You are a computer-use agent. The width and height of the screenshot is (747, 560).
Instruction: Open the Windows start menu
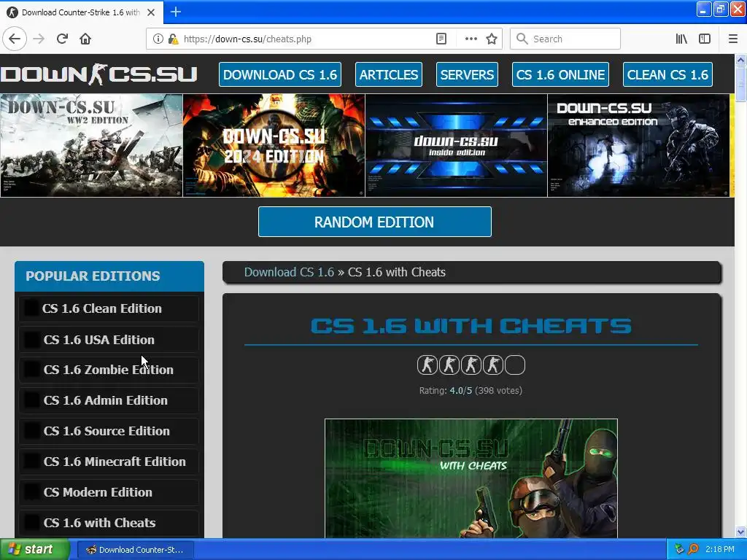click(34, 549)
